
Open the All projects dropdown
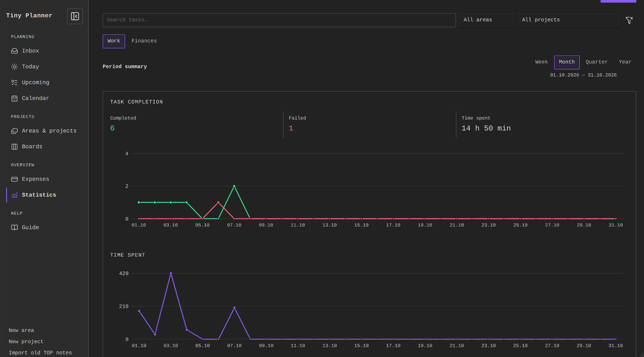(568, 20)
